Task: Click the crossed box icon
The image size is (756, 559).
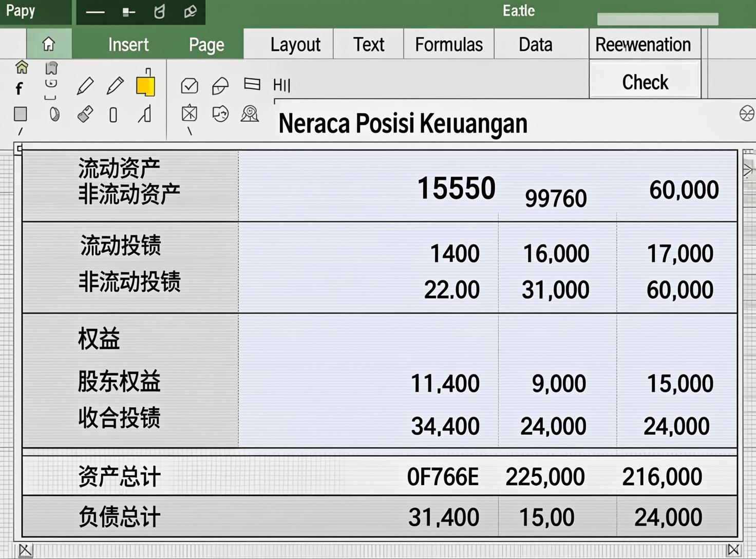Action: 190,113
